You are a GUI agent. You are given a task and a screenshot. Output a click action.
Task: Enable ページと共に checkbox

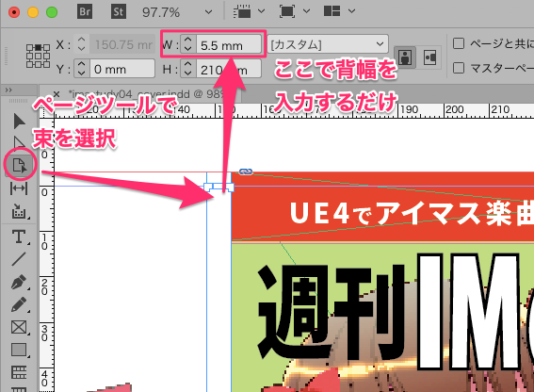pyautogui.click(x=459, y=43)
